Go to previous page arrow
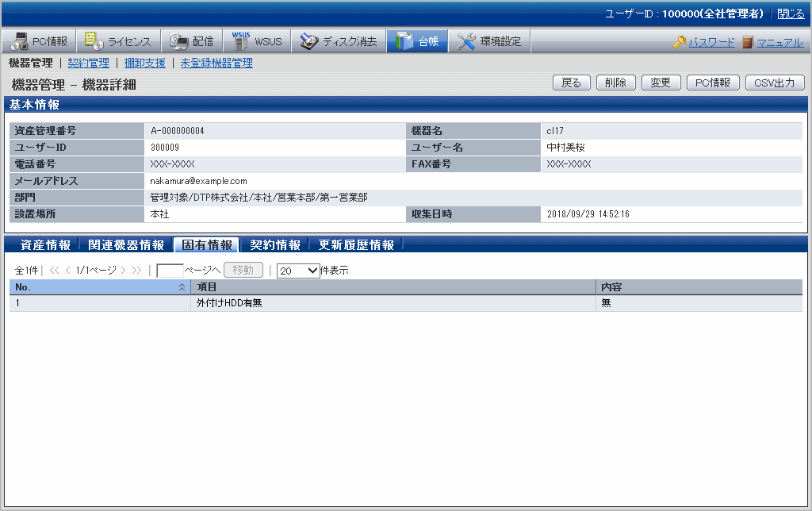Image resolution: width=812 pixels, height=511 pixels. pos(68,270)
